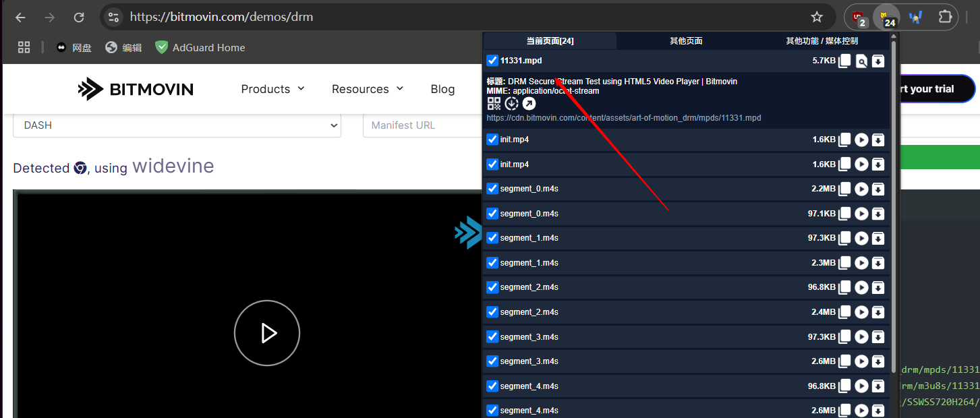Open the 其他功能 / 媒体控制 tab
Image resolution: width=980 pixels, height=418 pixels.
tap(822, 41)
